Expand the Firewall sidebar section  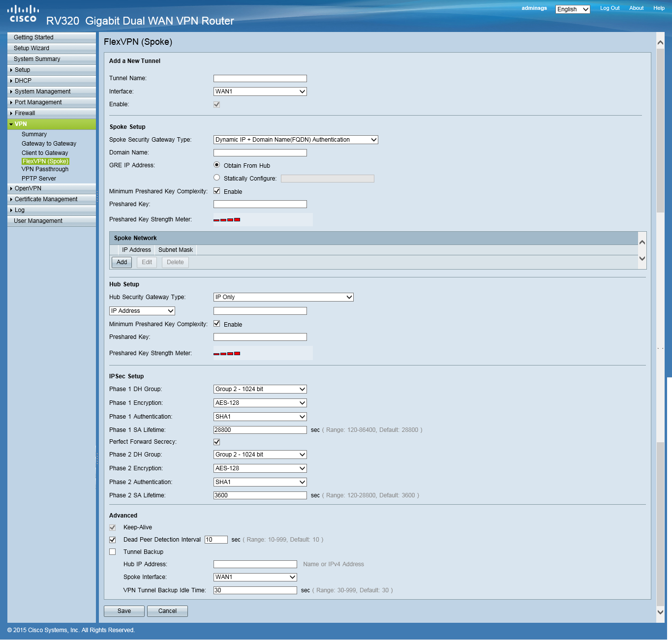pyautogui.click(x=26, y=113)
